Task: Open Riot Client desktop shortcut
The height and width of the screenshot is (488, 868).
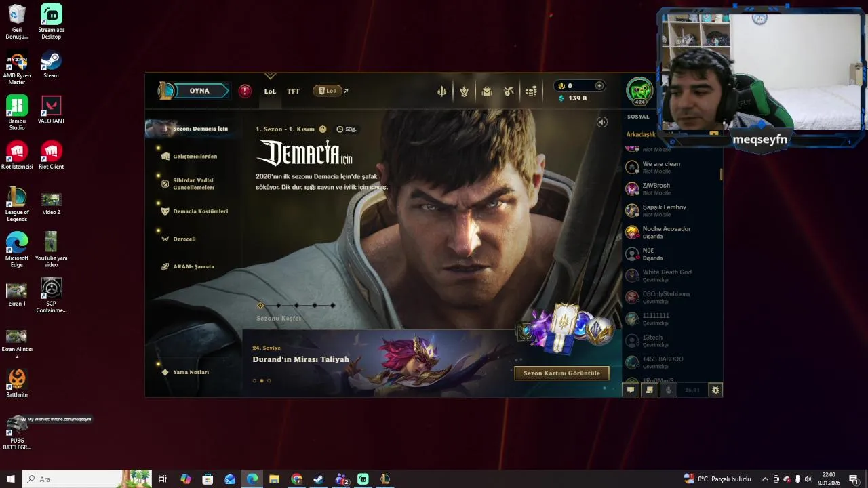Action: coord(52,155)
